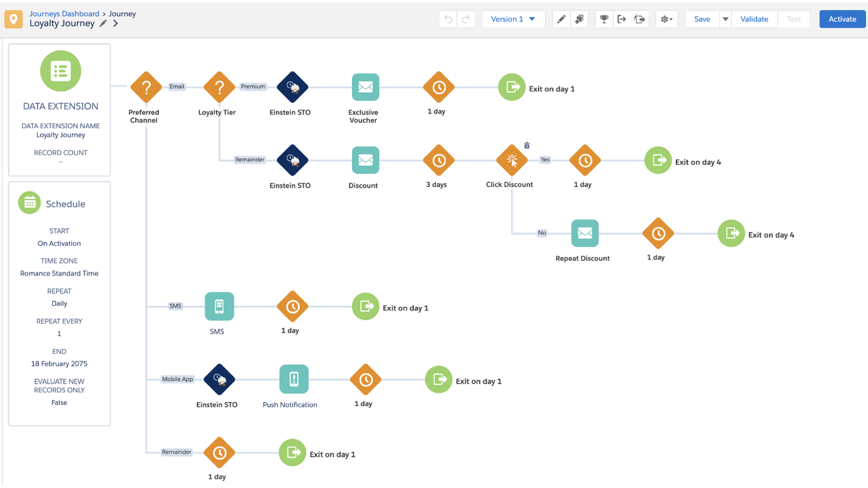
Task: Click the exit criteria icon in the toolbar
Action: point(622,19)
